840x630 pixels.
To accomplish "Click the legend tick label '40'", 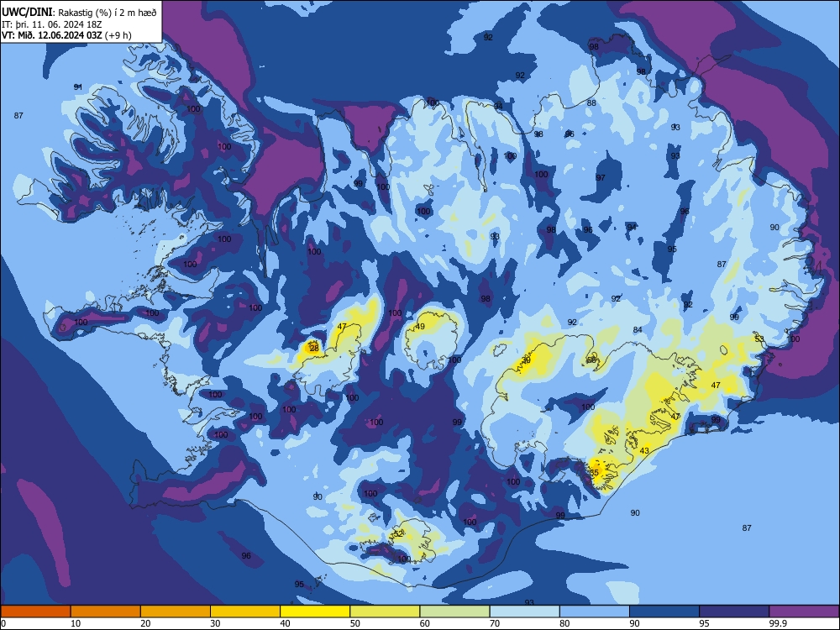I will (285, 623).
